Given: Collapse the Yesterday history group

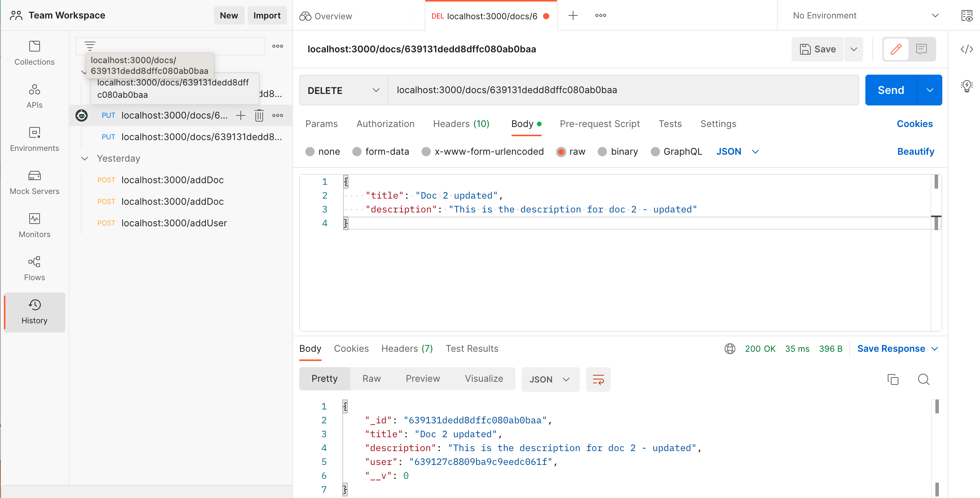Looking at the screenshot, I should click(85, 158).
